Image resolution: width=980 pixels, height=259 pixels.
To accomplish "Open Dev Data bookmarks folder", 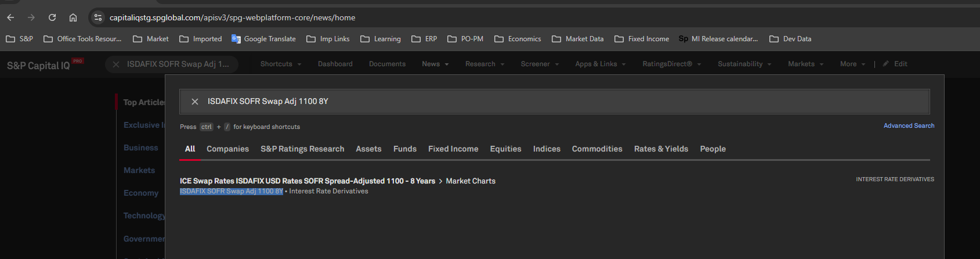I will 790,39.
